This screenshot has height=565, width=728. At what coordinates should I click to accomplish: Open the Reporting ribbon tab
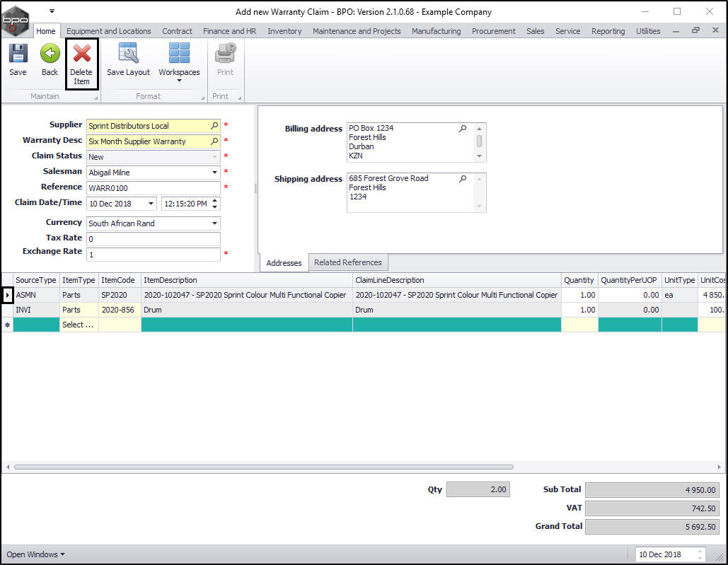[608, 31]
